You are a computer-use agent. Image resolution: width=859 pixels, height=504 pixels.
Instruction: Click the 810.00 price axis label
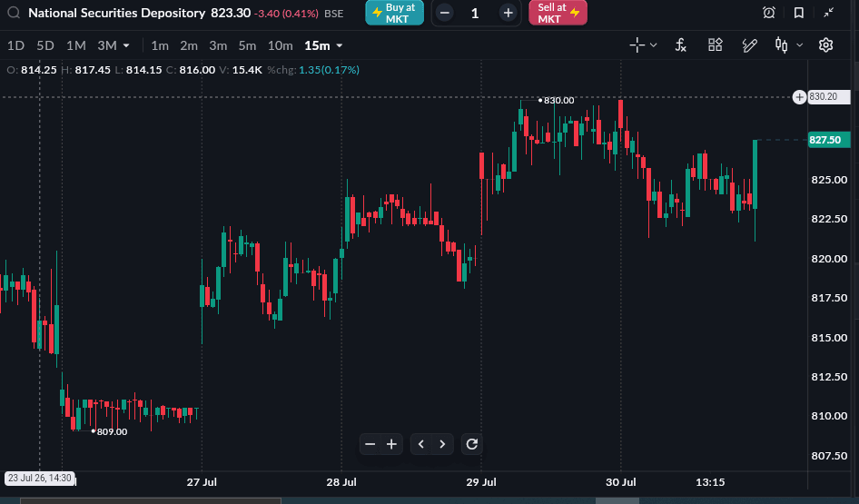click(829, 416)
